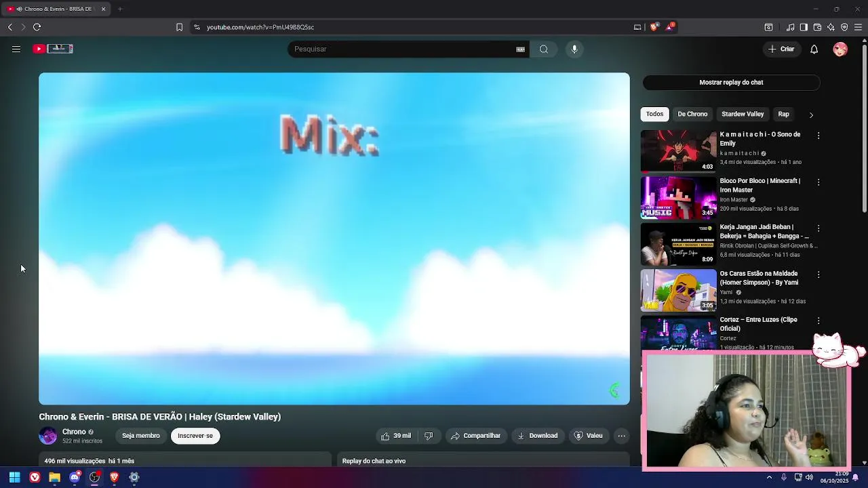Open Kerja Jangan Jadi Beban thumbnail
Viewport: 868px width, 488px height.
[x=679, y=244]
